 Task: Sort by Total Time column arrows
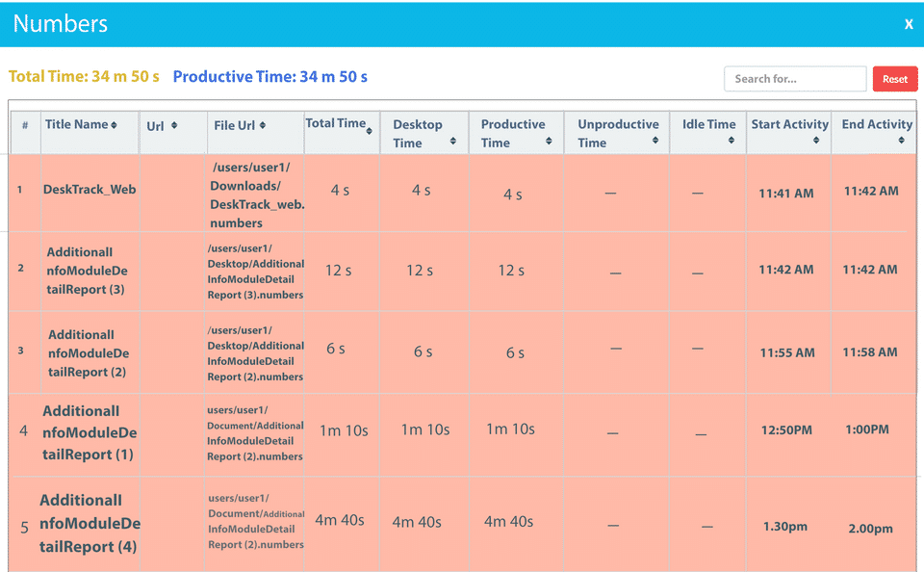point(369,131)
